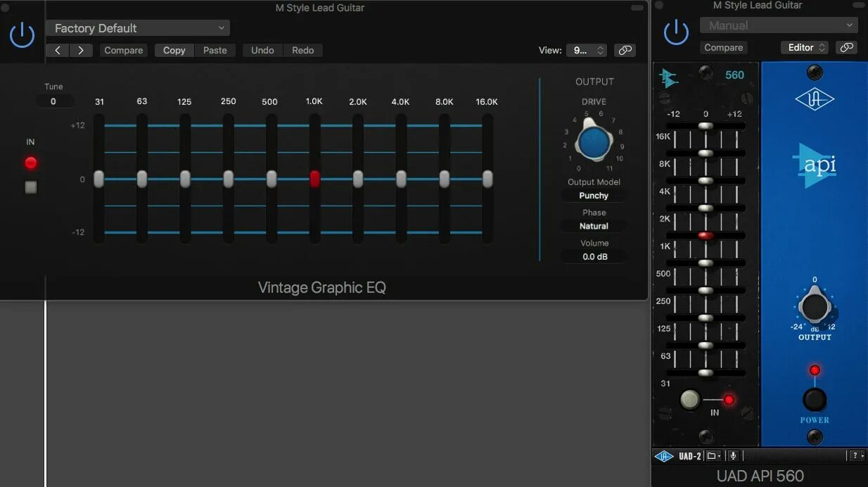
Task: Click the Paste button
Action: tap(215, 50)
